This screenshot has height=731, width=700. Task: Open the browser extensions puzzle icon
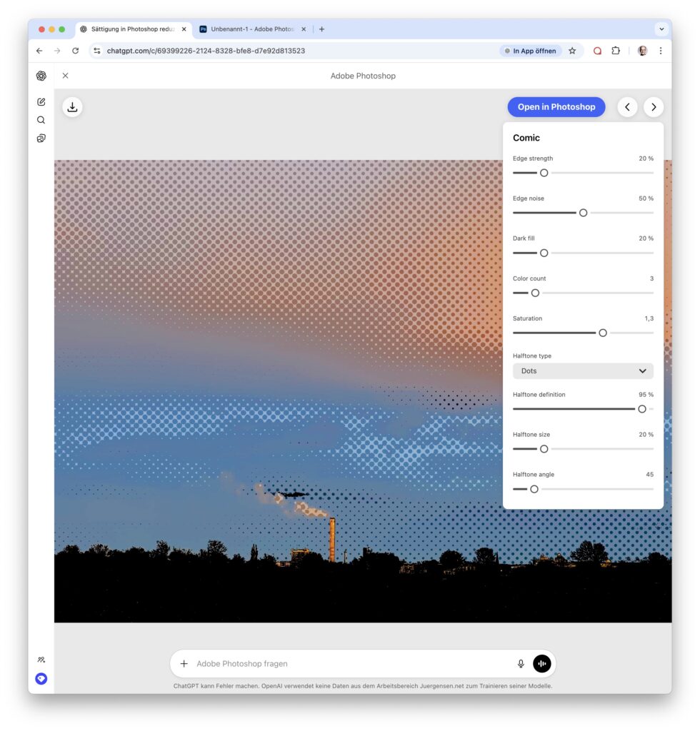[x=616, y=51]
